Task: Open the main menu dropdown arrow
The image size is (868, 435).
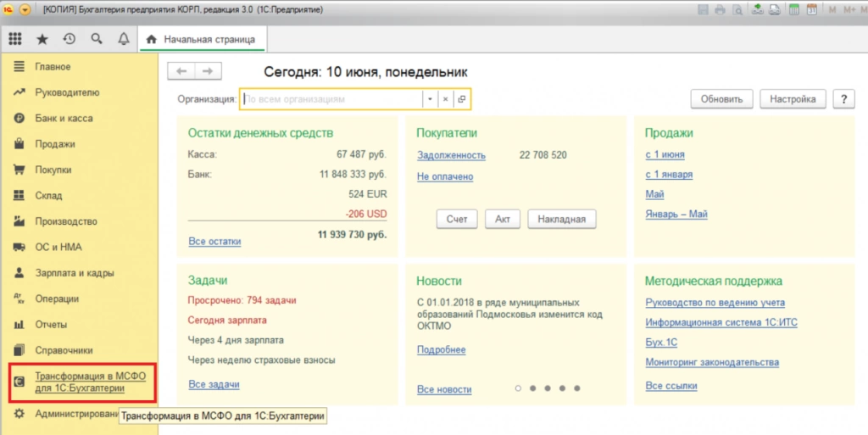Action: coord(25,9)
